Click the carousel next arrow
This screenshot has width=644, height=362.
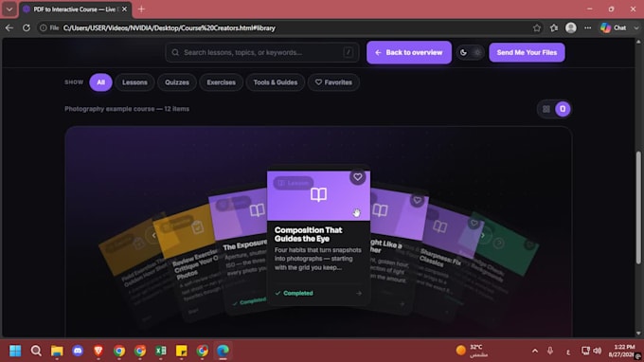point(483,235)
